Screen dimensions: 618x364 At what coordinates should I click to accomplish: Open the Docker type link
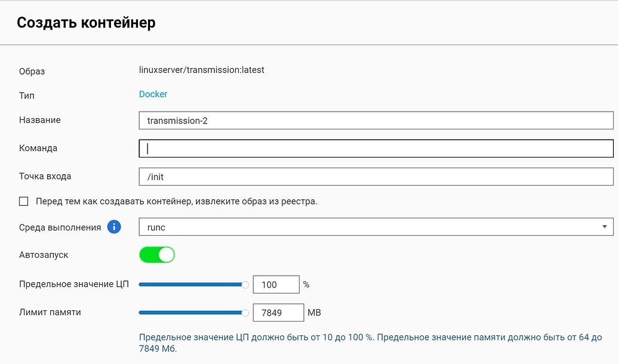[x=153, y=94]
